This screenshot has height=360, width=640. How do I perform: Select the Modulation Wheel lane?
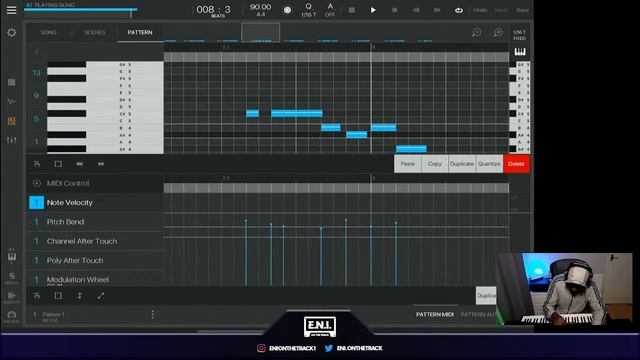coord(95,279)
